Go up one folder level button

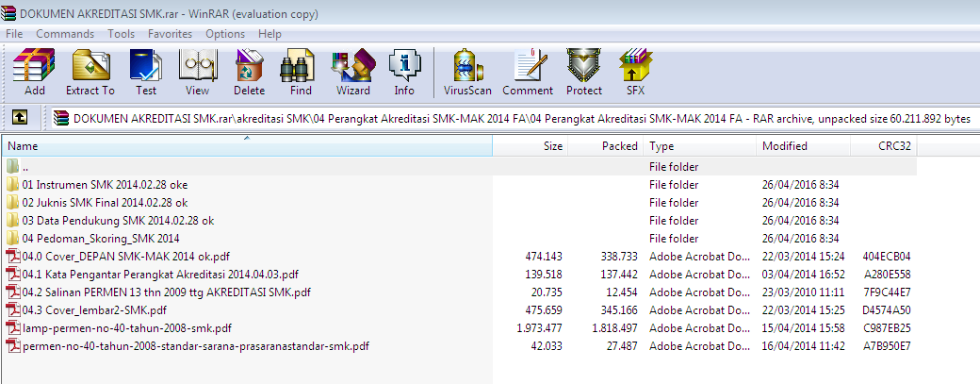tap(21, 117)
